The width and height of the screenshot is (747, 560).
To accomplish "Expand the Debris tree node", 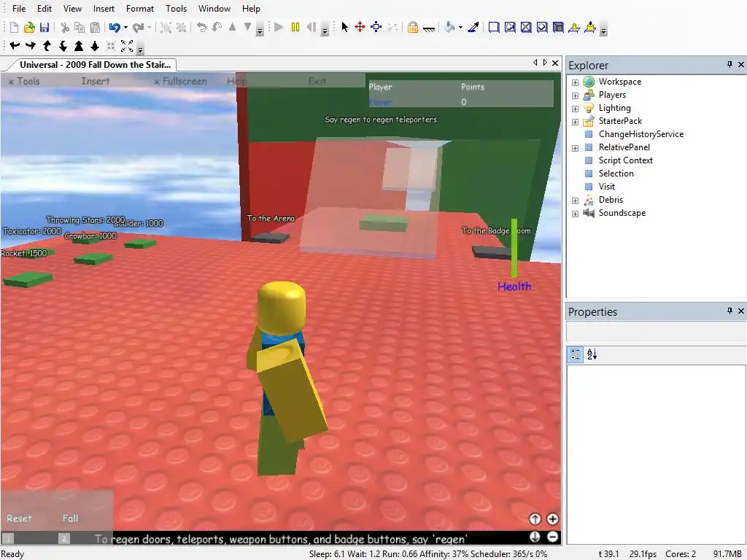I will (x=575, y=201).
